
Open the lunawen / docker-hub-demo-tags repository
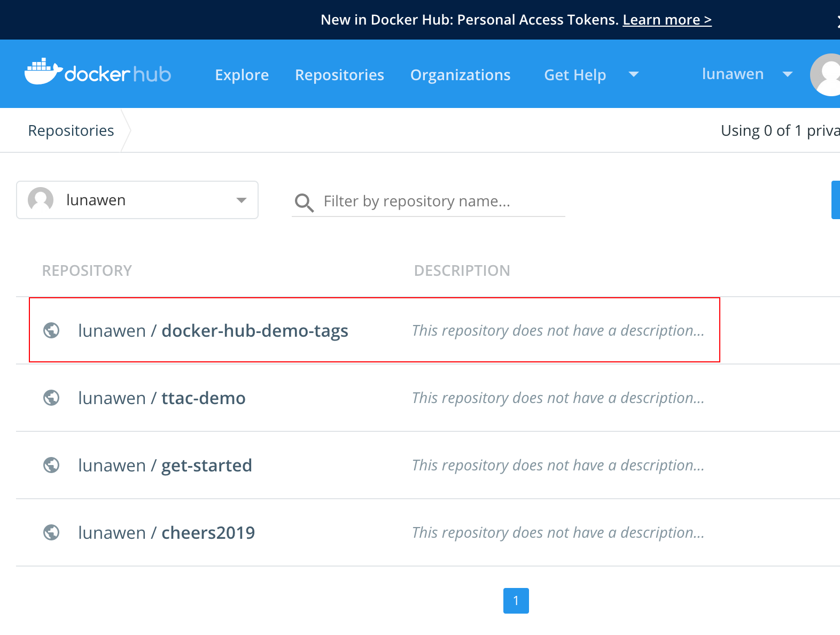pos(213,331)
